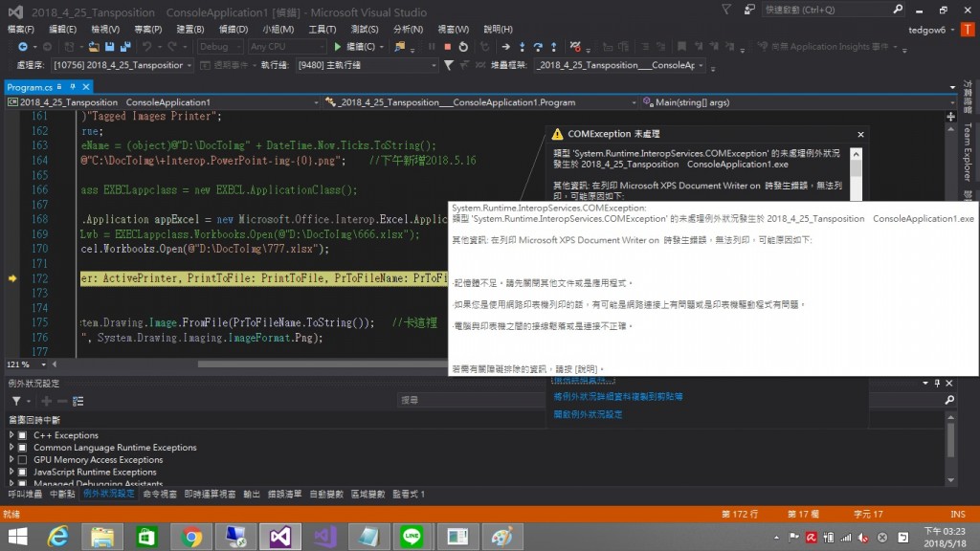Click the notifications flag icon in title bar
The height and width of the screenshot is (551, 980).
(726, 10)
